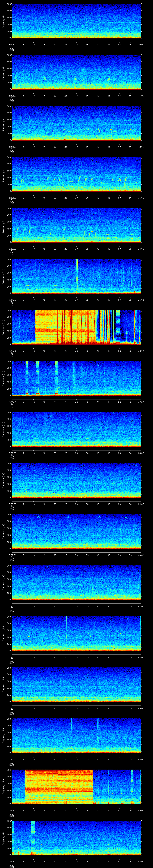The height and width of the screenshot is (868, 153).
Task: Select the last spectrogram starting at 13:45:00
Action: pyautogui.click(x=76, y=838)
